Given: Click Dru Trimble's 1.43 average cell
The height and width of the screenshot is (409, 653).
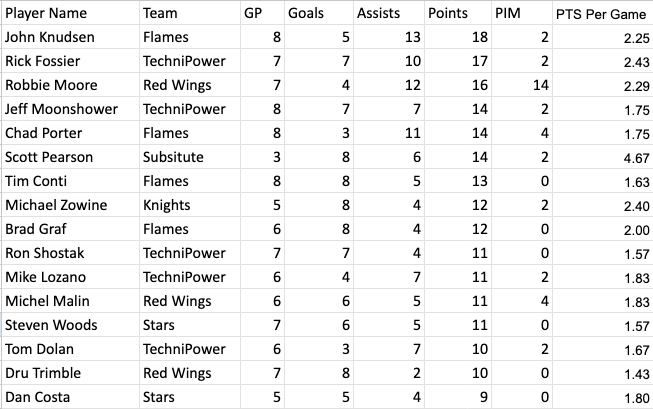Looking at the screenshot, I should tap(603, 374).
